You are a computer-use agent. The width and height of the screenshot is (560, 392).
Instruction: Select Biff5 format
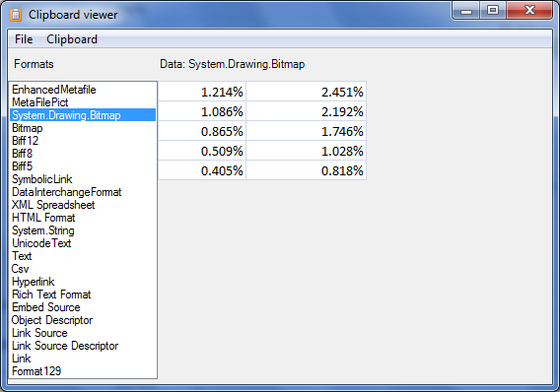(83, 166)
